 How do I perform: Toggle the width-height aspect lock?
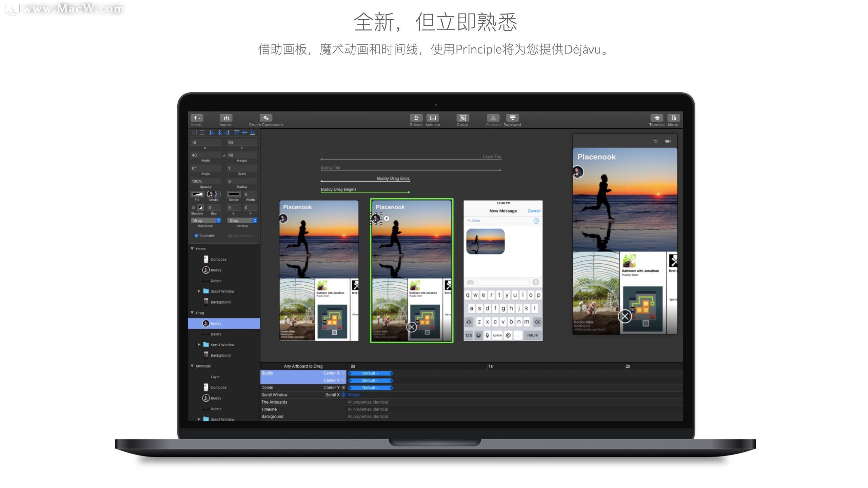click(x=224, y=155)
